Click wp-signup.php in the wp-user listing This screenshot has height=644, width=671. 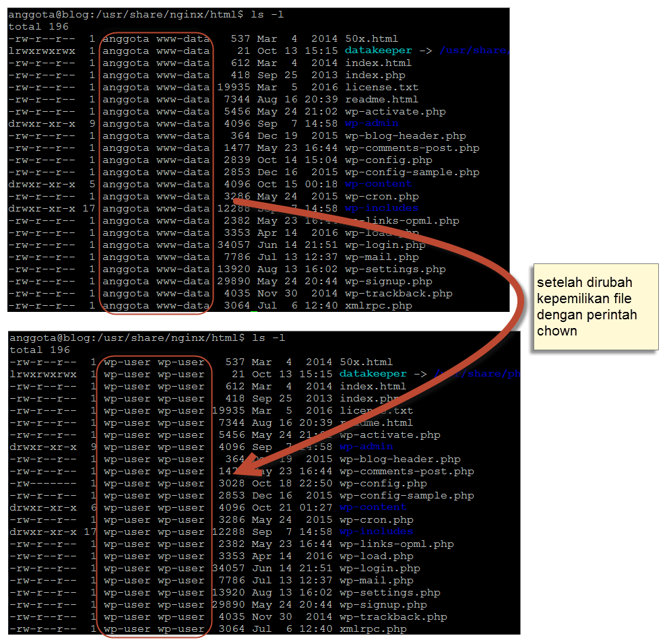383,604
